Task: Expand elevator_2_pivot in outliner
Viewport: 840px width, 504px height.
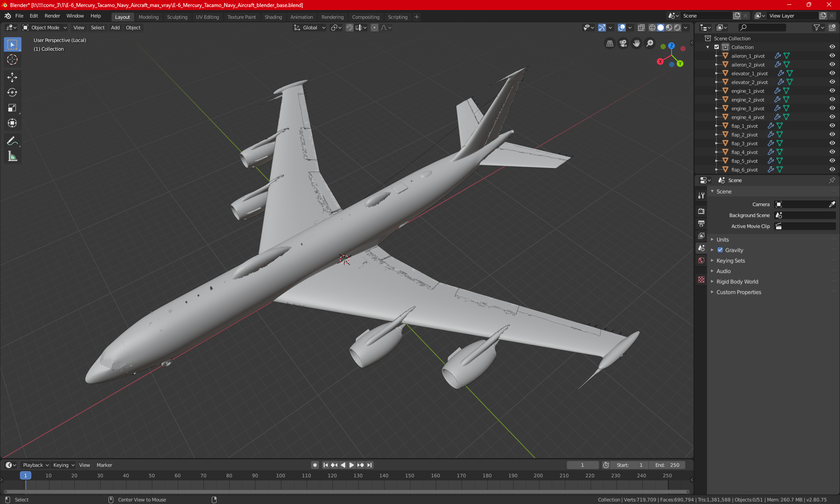Action: [716, 82]
